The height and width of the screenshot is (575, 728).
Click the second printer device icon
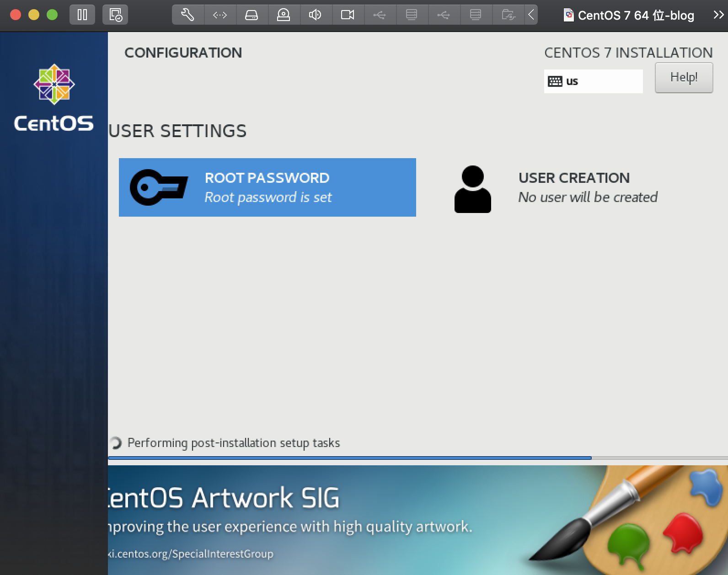point(476,15)
